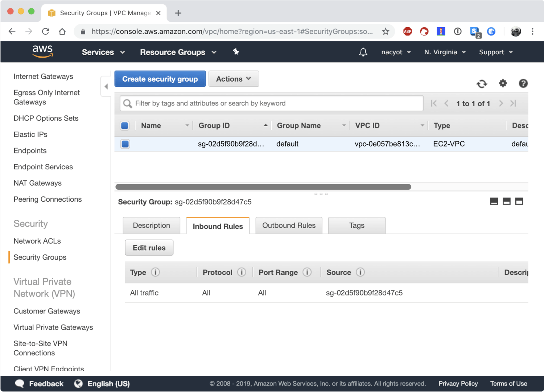This screenshot has height=392, width=544.
Task: Go to browser home page
Action: click(x=62, y=32)
